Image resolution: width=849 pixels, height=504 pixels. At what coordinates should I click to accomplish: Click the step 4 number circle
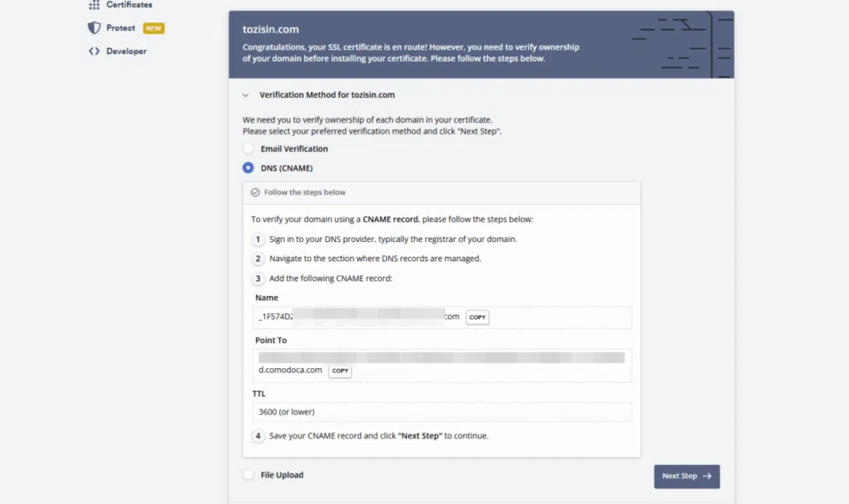(258, 436)
